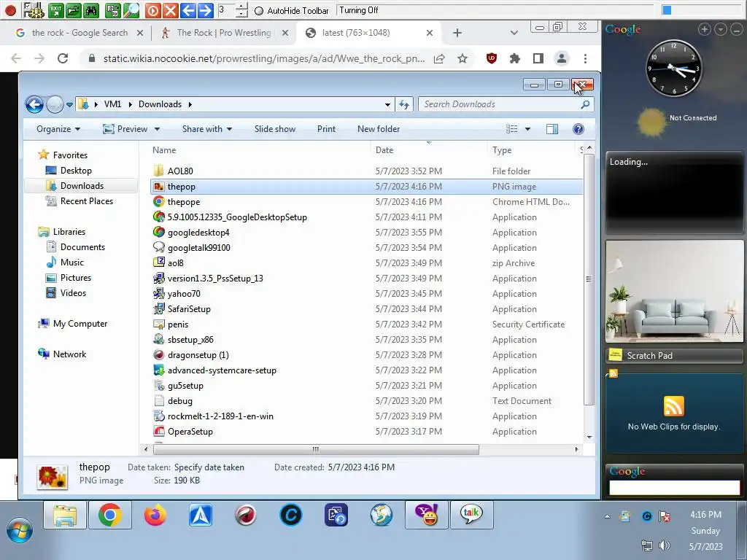Viewport: 747px width, 560px height.
Task: Click the blue right-arrow toolbar icon
Action: (205, 10)
